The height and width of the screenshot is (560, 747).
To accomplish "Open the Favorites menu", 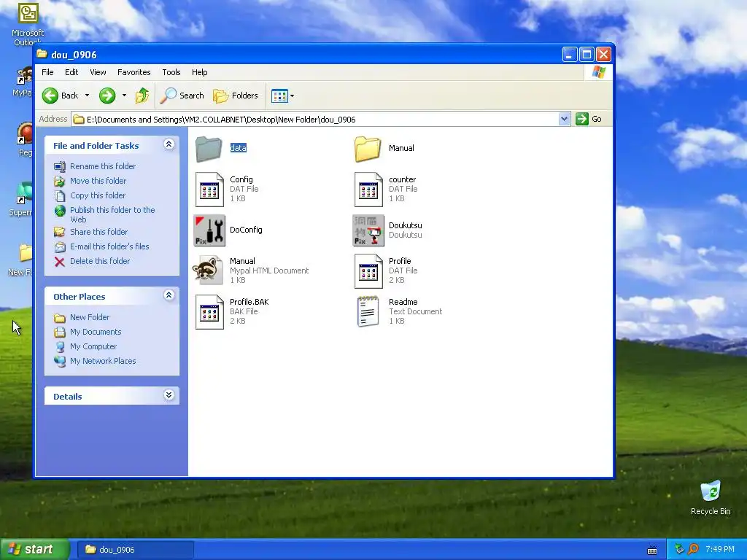I will click(x=134, y=72).
